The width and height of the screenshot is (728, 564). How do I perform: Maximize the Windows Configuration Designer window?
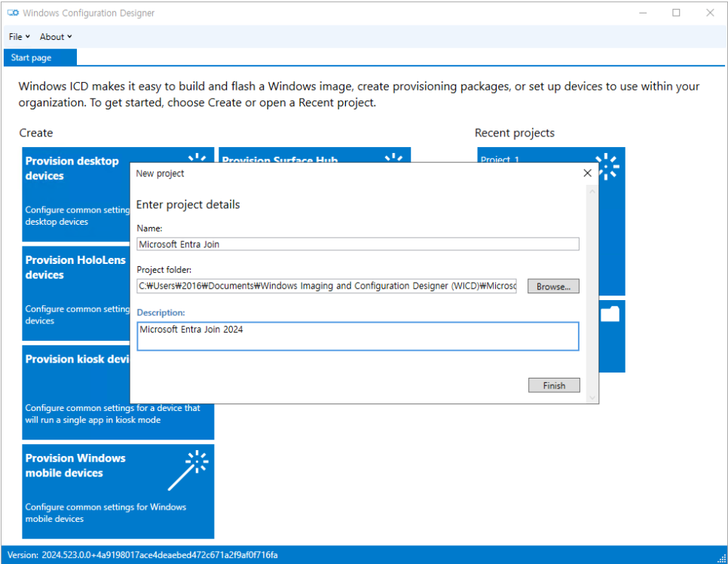676,13
